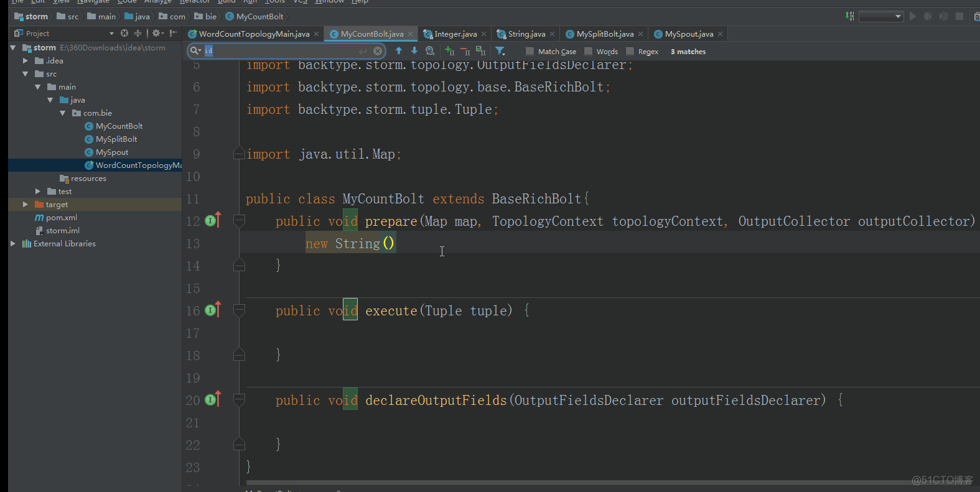This screenshot has height=492, width=980.
Task: Switch to WordCountTopologyMain.java tab
Action: click(x=254, y=34)
